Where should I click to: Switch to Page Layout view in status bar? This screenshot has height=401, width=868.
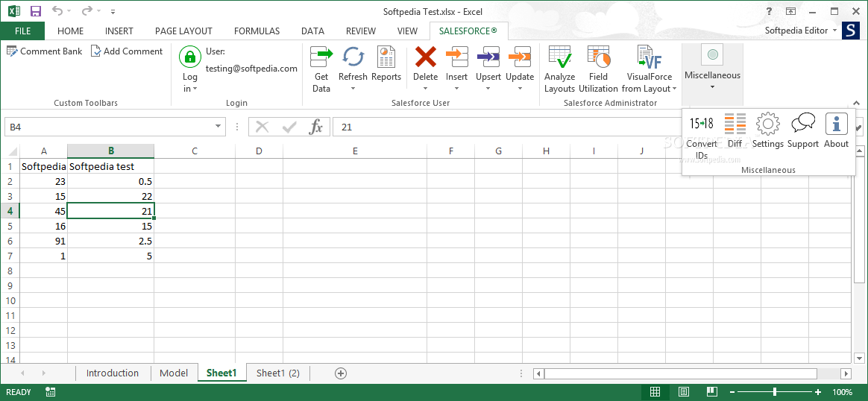click(x=684, y=392)
